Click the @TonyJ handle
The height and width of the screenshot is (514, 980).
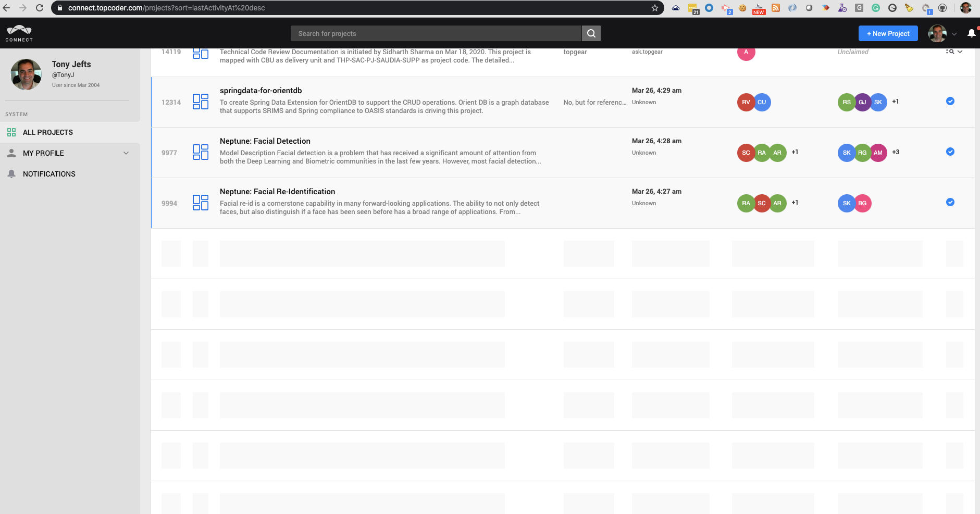click(x=63, y=75)
